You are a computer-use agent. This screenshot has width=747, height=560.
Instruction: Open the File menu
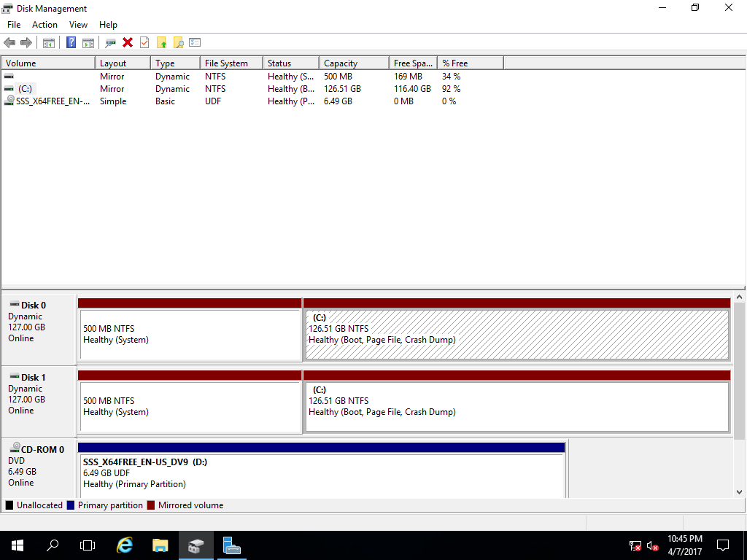(14, 25)
